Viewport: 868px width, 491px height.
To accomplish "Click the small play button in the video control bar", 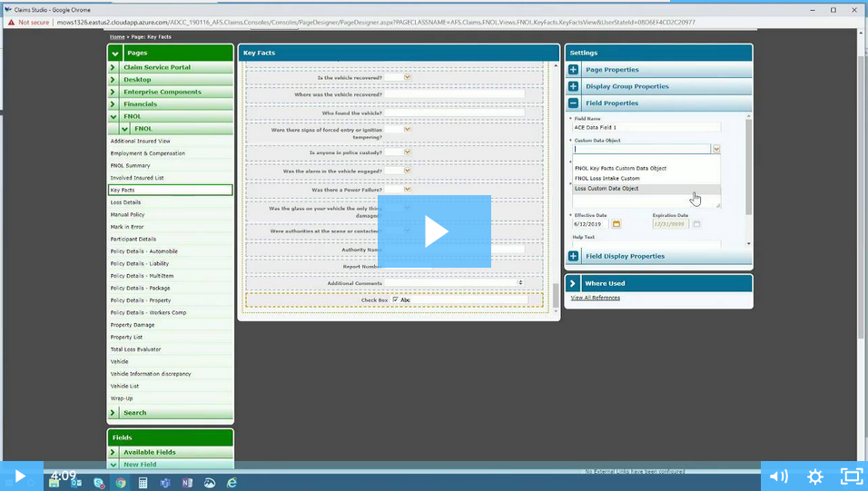I will [20, 476].
